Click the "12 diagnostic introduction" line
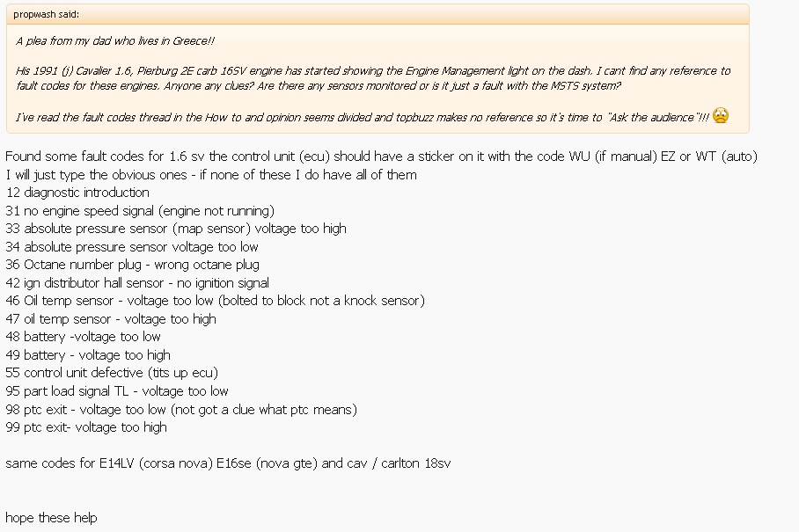Image resolution: width=799 pixels, height=532 pixels. click(x=77, y=193)
